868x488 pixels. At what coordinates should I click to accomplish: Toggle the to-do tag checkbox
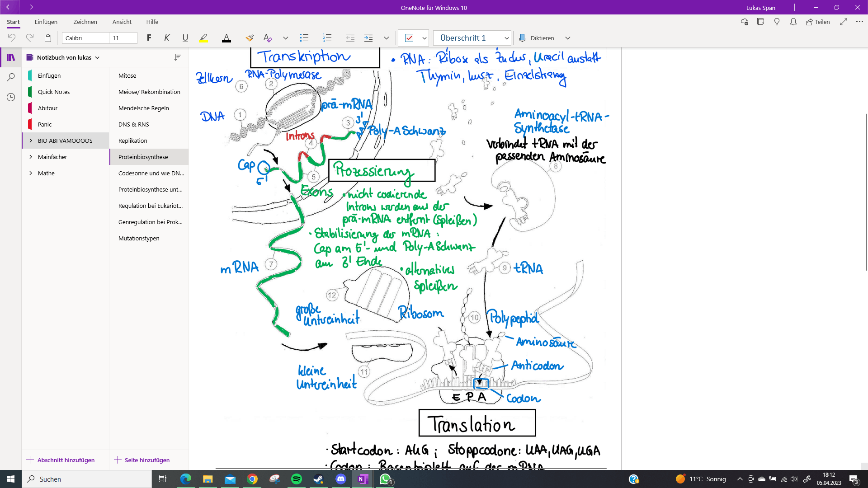(x=409, y=38)
